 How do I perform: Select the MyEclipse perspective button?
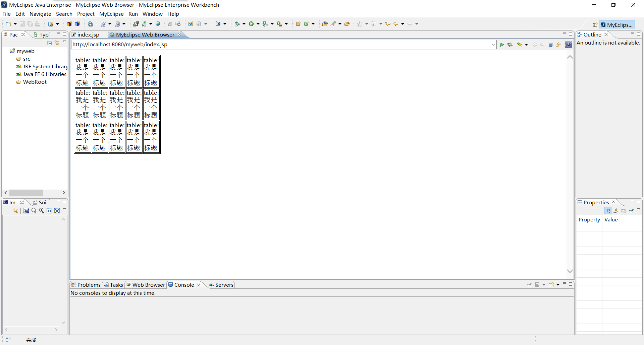617,25
